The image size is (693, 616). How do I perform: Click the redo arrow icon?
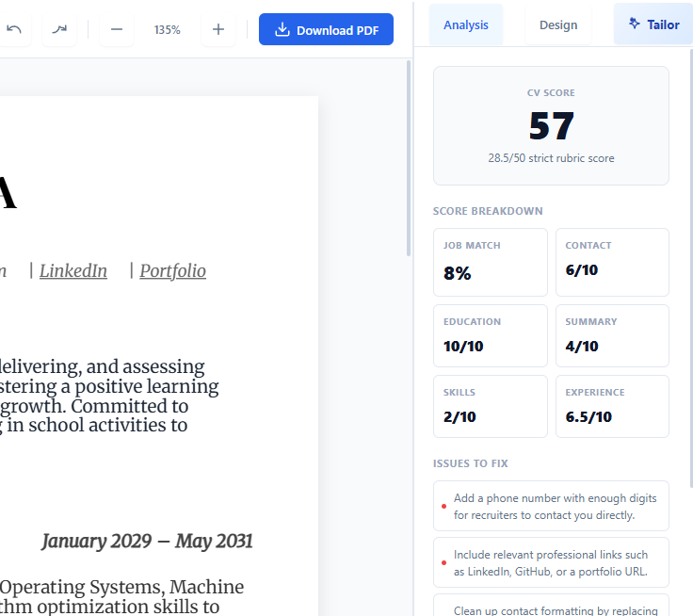59,29
